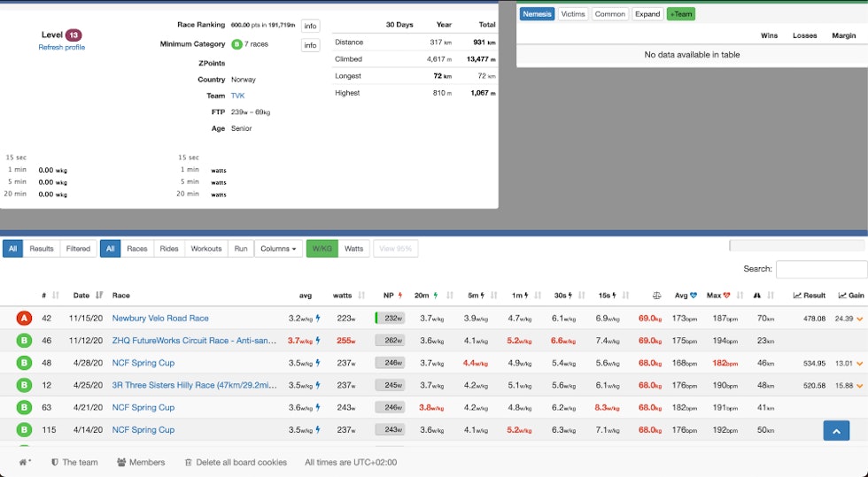868x477 pixels.
Task: Open ZHQ FutureWorks Circuit Race link
Action: click(194, 341)
